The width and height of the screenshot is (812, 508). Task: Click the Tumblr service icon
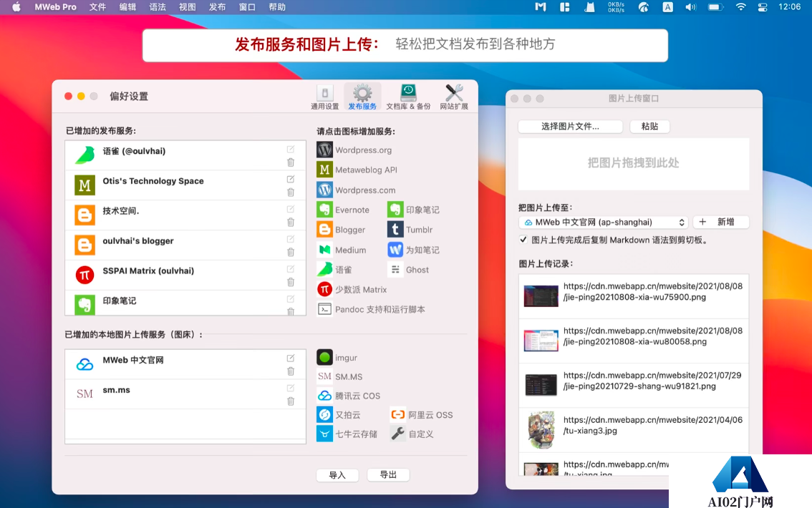[396, 230]
